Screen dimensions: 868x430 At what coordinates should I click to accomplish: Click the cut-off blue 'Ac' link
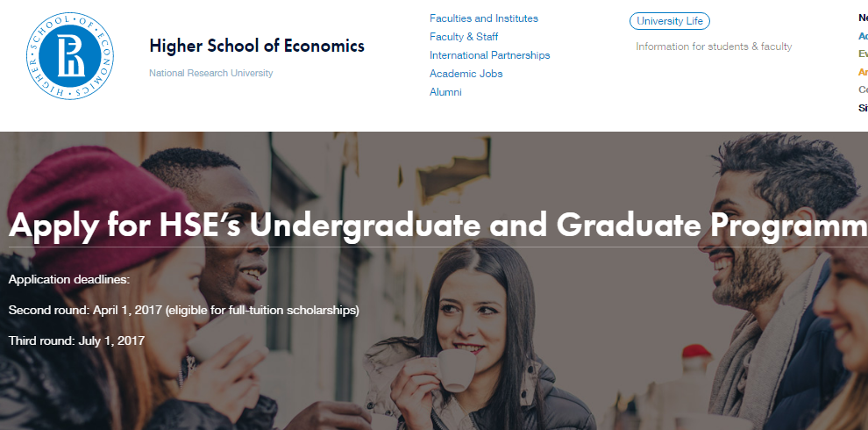[863, 36]
